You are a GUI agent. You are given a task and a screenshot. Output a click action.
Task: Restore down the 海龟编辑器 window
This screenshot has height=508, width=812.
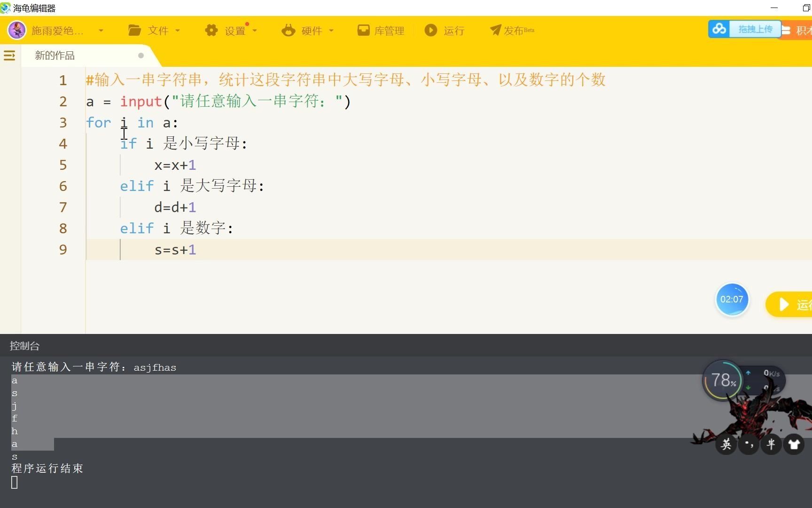[806, 8]
